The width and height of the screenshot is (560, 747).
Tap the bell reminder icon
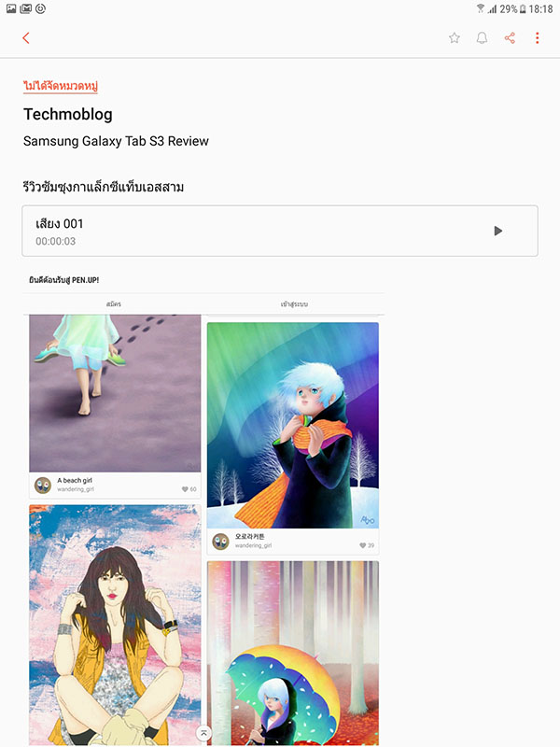[x=482, y=38]
